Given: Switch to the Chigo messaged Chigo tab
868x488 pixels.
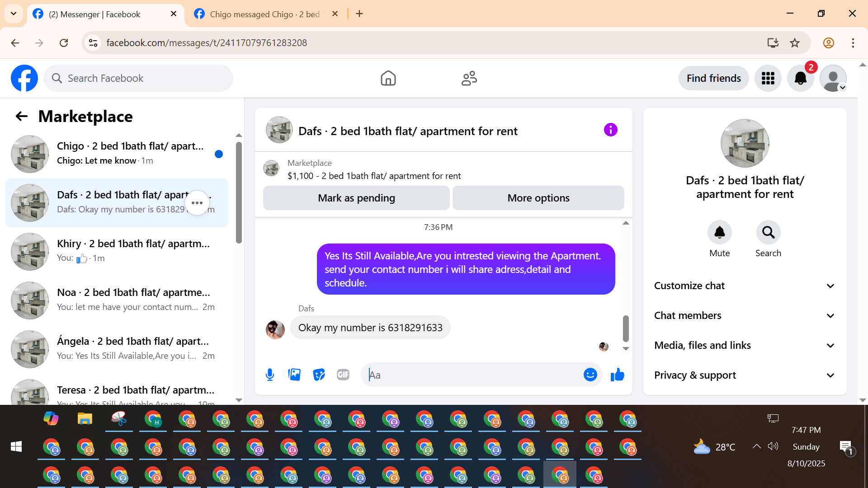Looking at the screenshot, I should (x=264, y=14).
